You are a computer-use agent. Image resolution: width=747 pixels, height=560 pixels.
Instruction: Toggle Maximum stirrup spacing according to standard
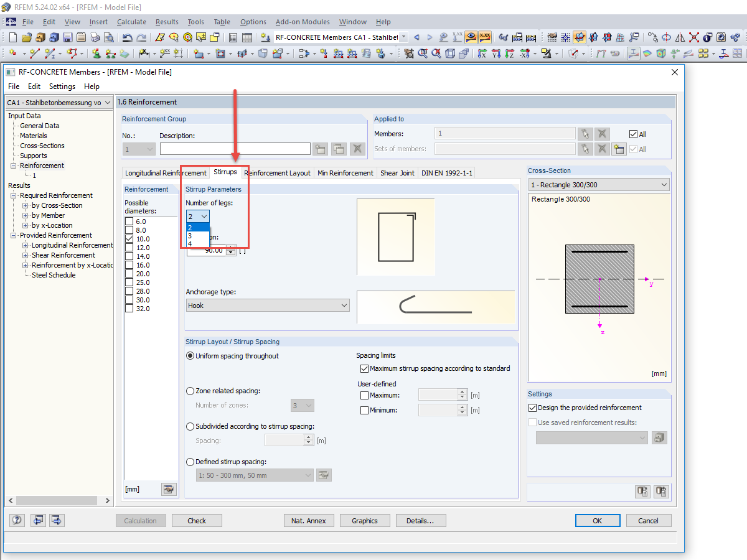365,368
